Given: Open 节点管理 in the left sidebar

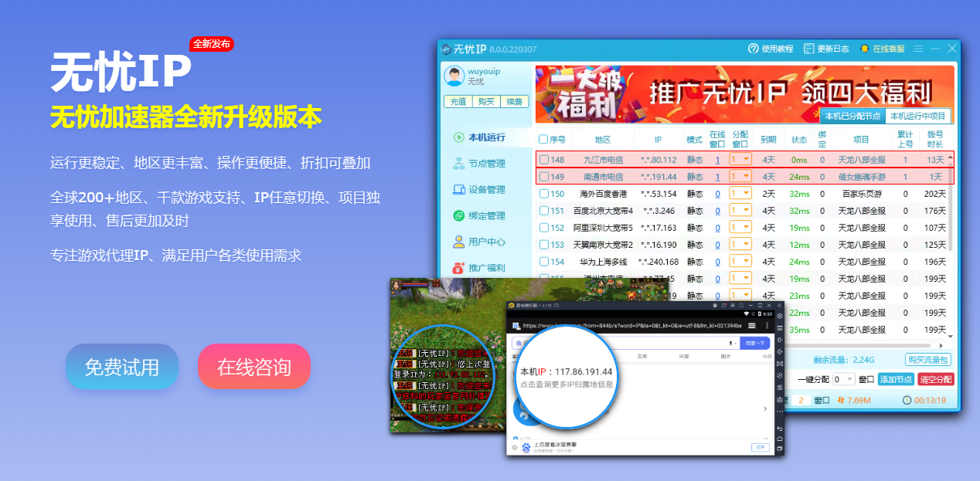Looking at the screenshot, I should (479, 164).
